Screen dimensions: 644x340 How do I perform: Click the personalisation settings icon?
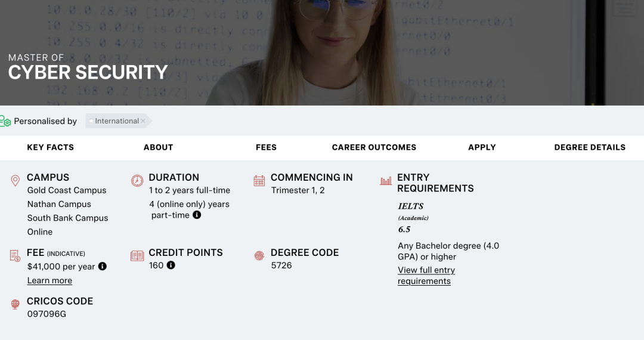tap(5, 121)
